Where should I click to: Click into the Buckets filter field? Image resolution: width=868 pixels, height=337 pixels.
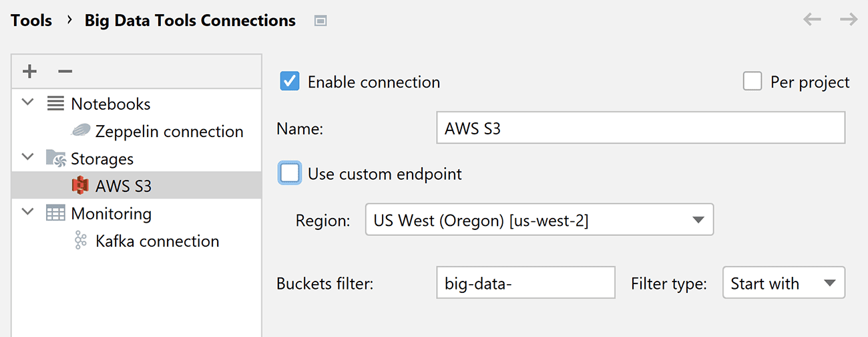point(525,283)
